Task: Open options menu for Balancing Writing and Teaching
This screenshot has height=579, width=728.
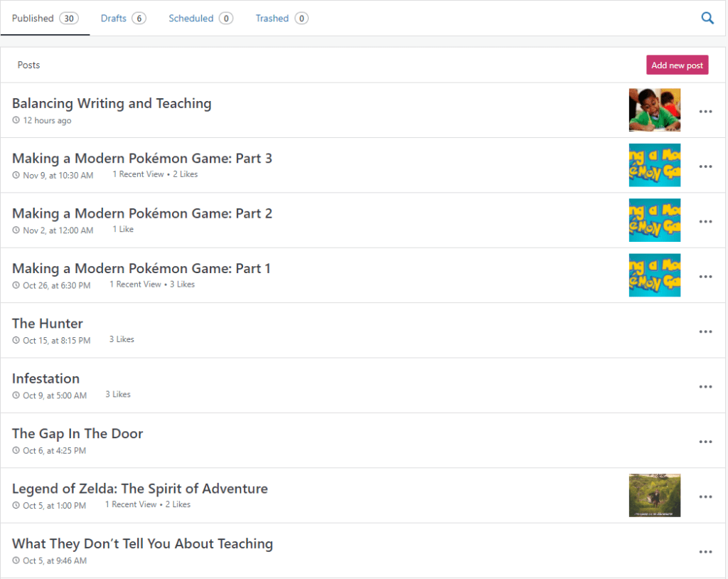Action: pyautogui.click(x=705, y=112)
